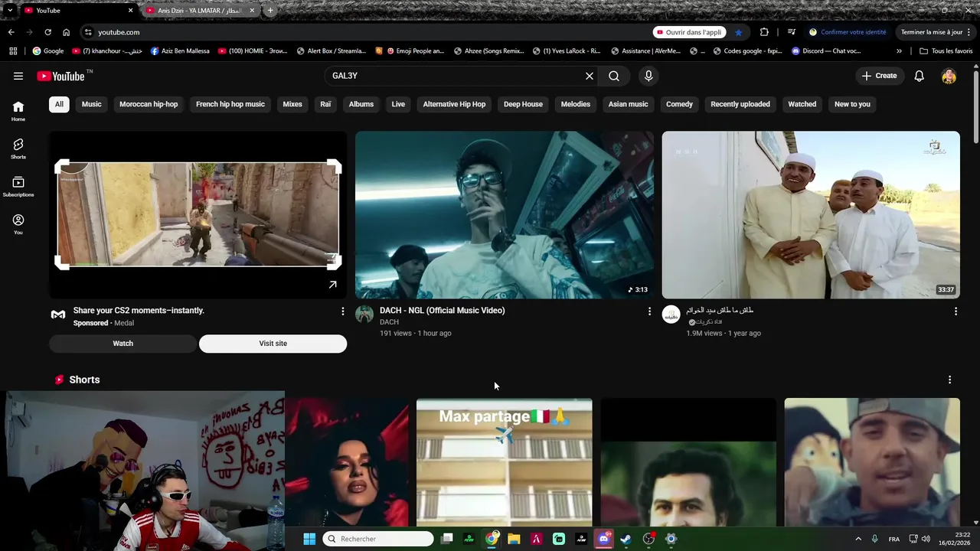Click the browser back arrow
The height and width of the screenshot is (551, 980).
11,32
